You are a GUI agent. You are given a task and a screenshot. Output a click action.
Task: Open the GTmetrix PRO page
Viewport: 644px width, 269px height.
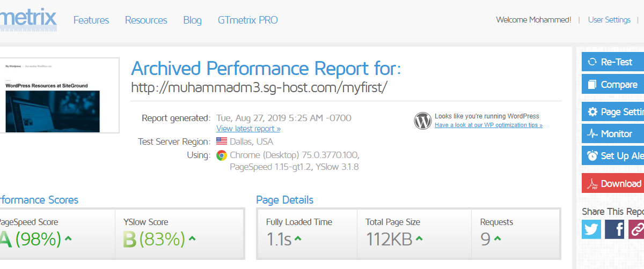[248, 20]
